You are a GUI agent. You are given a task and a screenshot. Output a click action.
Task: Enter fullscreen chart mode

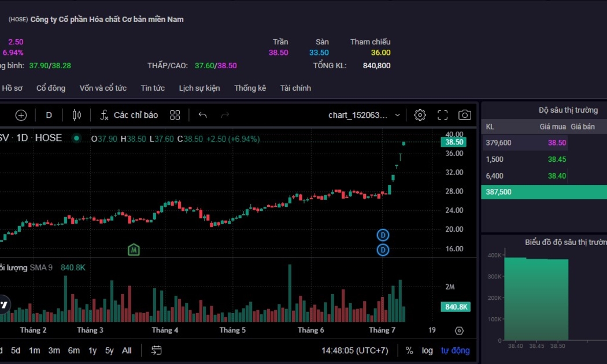[x=442, y=115]
